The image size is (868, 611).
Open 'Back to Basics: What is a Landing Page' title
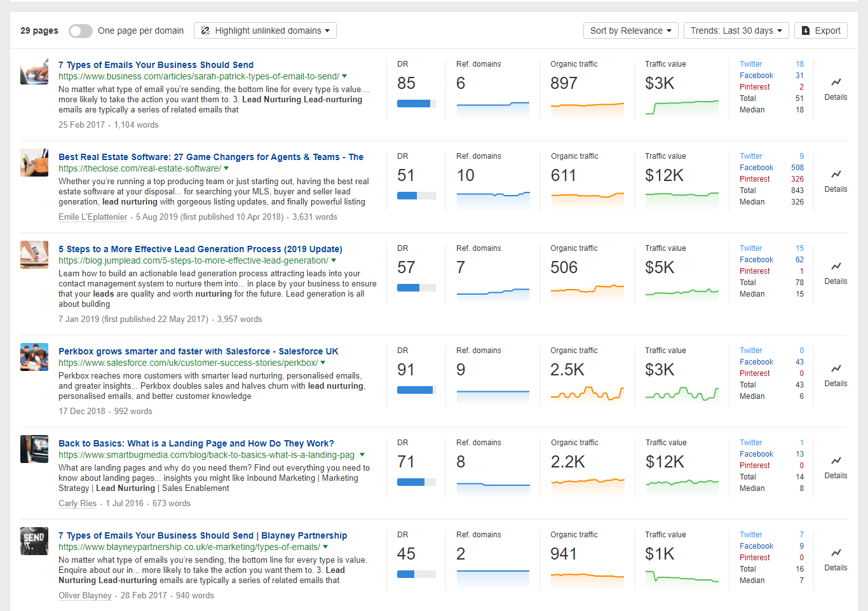(196, 443)
